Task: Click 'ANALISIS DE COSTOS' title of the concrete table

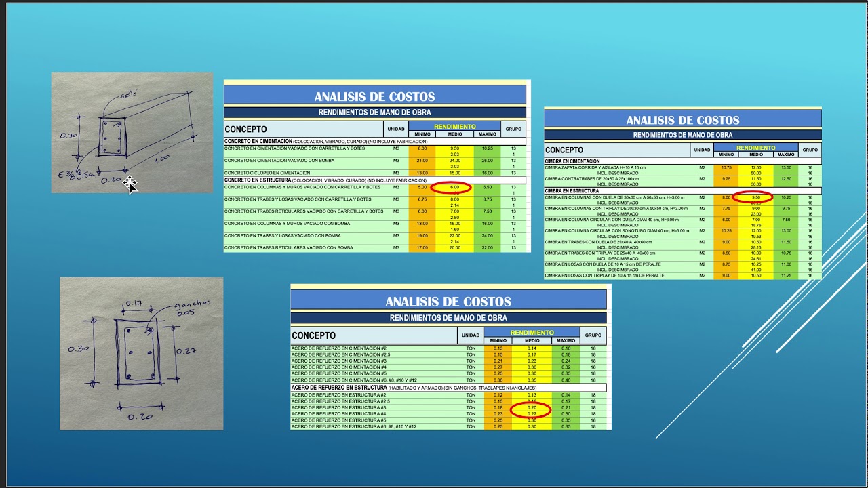Action: [x=375, y=96]
